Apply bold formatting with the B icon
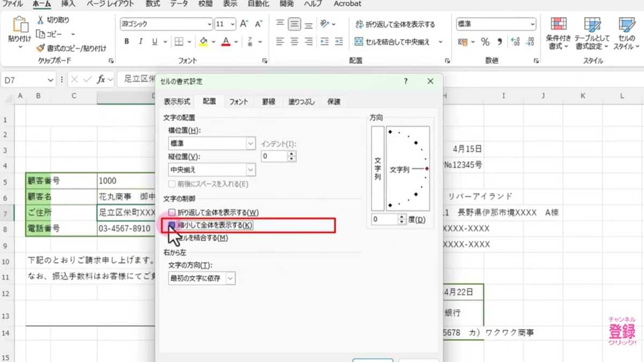This screenshot has height=362, width=644. point(127,41)
